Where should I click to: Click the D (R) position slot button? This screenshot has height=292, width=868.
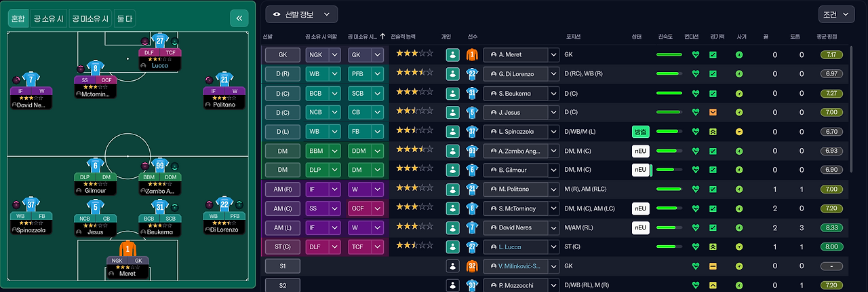[282, 74]
